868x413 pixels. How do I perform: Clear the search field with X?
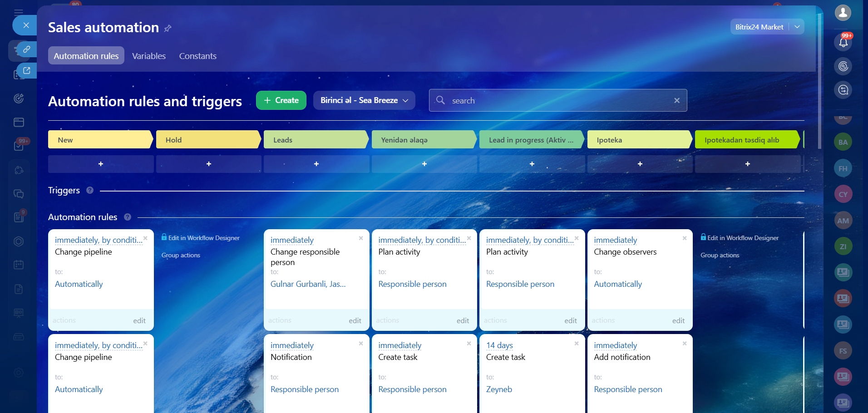(x=676, y=101)
